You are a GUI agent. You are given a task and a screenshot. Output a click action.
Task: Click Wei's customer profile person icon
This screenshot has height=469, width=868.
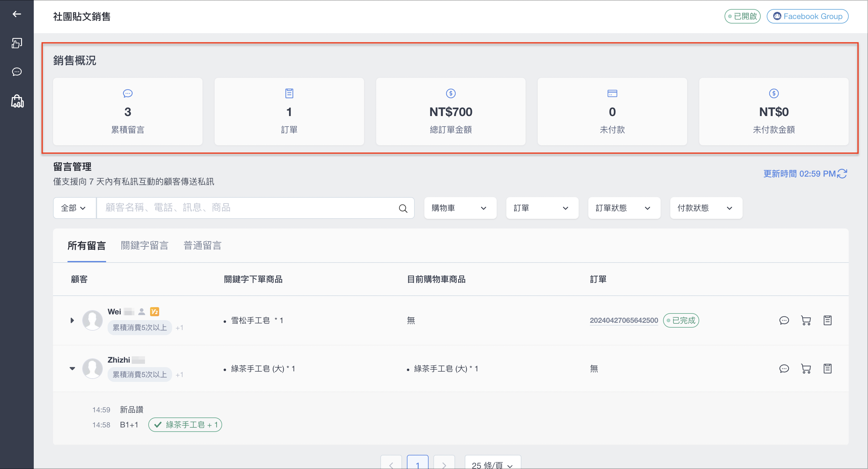pos(142,312)
